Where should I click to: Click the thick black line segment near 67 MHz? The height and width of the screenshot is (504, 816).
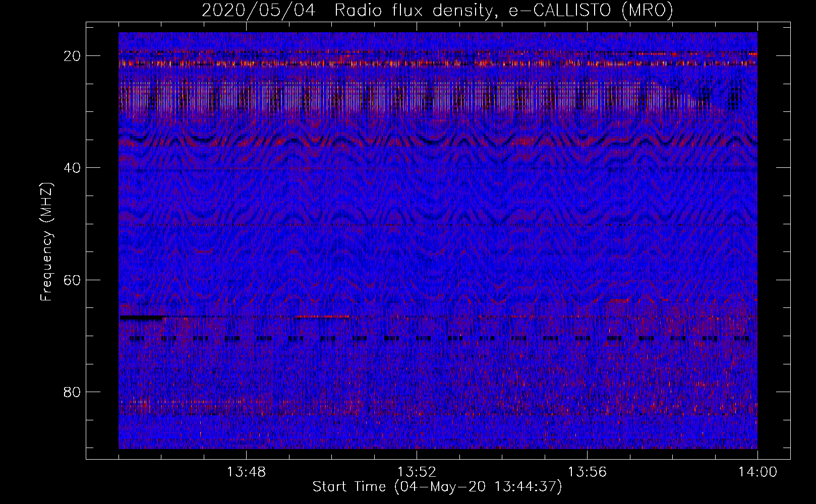pyautogui.click(x=141, y=318)
